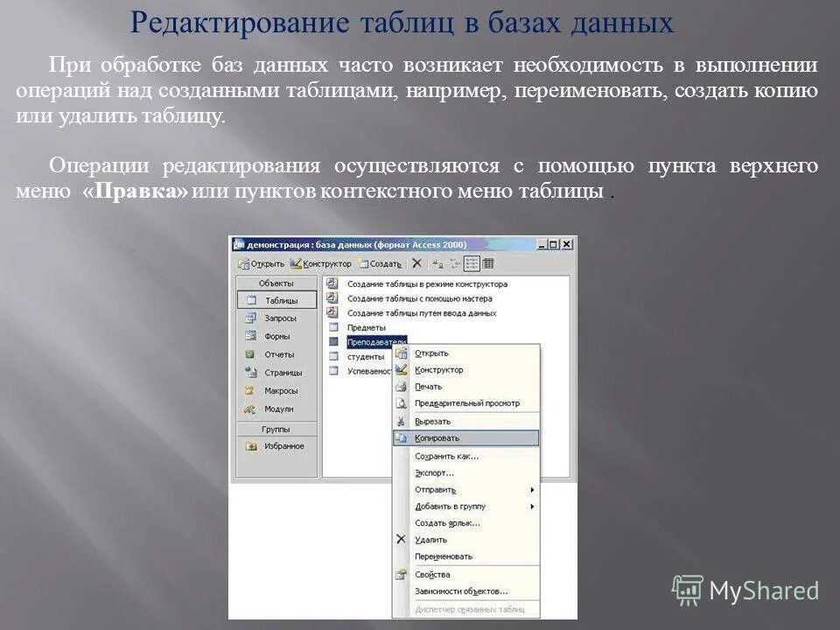Image resolution: width=840 pixels, height=630 pixels.
Task: Open the Отчеты icon
Action: tap(250, 353)
